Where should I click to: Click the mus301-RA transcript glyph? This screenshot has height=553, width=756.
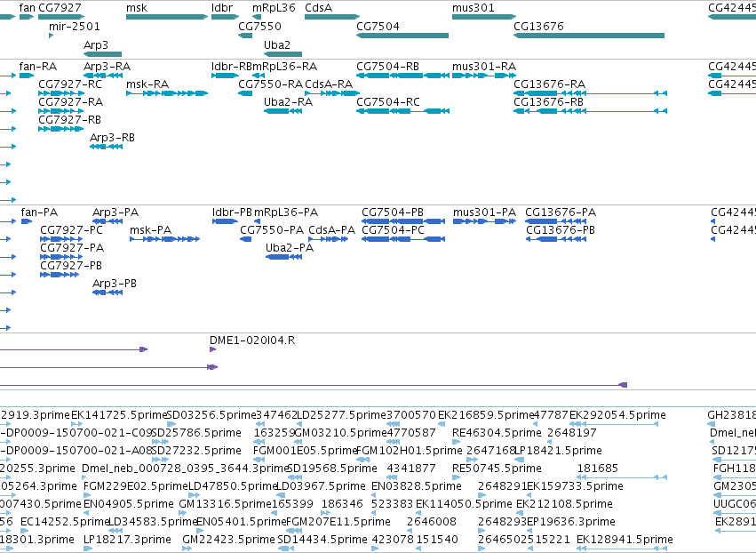(484, 76)
